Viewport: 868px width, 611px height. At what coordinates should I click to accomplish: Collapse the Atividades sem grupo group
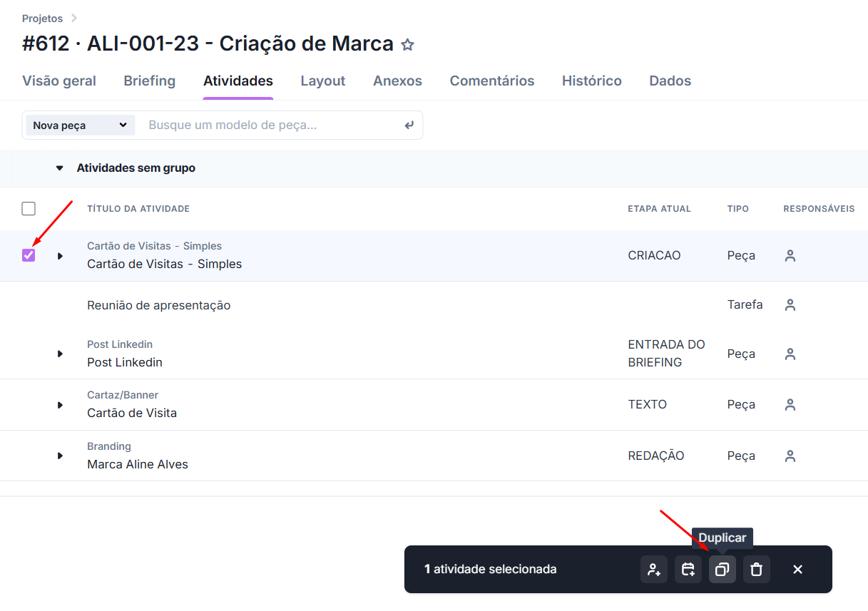click(60, 168)
